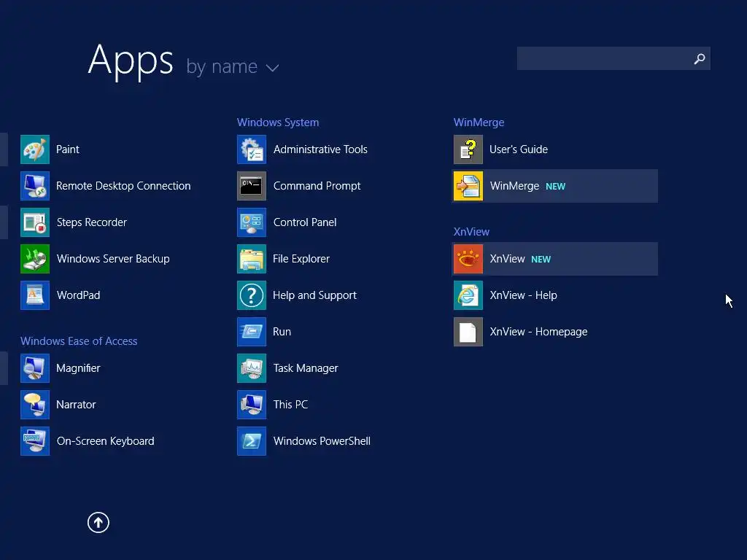This screenshot has height=560, width=747.
Task: Launch Remote Desktop Connection icon
Action: [35, 186]
